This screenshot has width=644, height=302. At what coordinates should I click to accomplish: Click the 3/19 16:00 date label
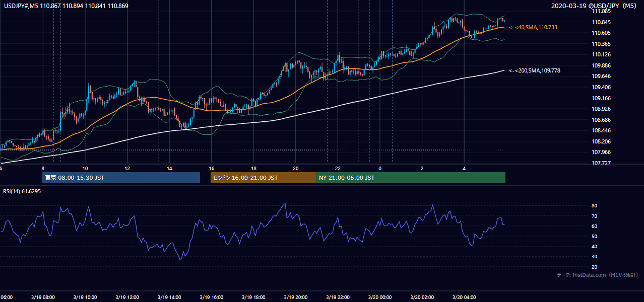point(211,297)
